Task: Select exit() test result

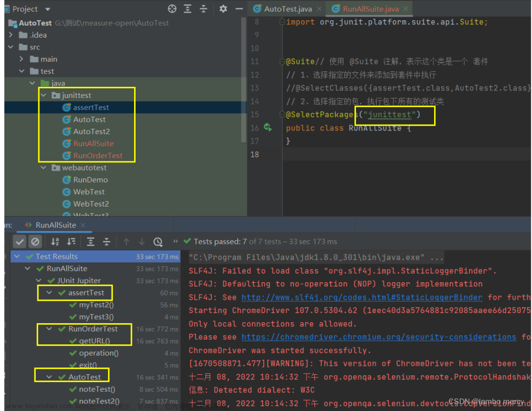Action: tap(88, 365)
